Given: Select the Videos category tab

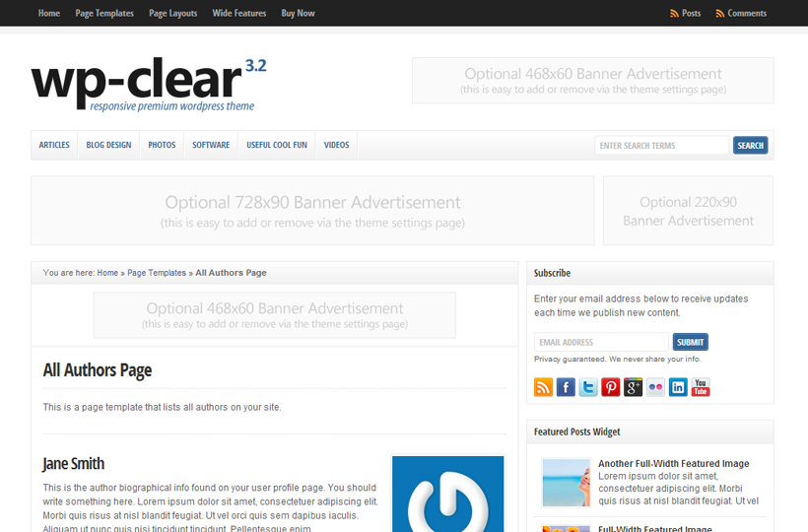Looking at the screenshot, I should click(336, 145).
